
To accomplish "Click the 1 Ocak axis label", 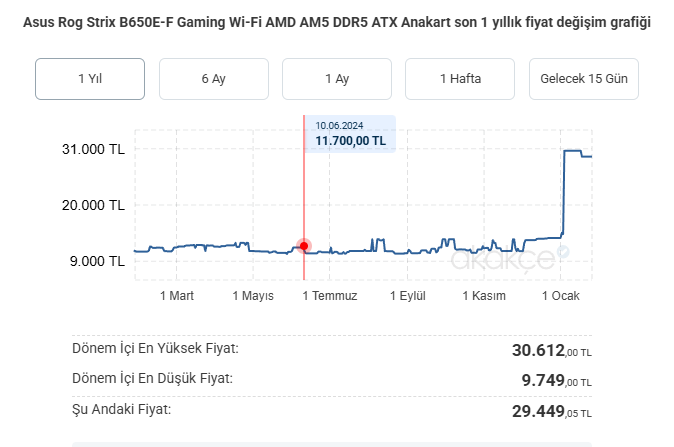I will [x=561, y=296].
